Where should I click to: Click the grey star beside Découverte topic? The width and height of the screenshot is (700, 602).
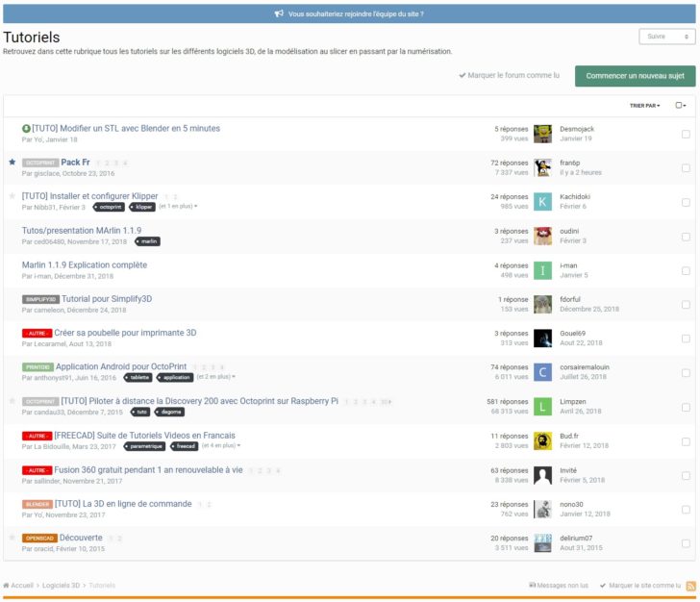12,538
